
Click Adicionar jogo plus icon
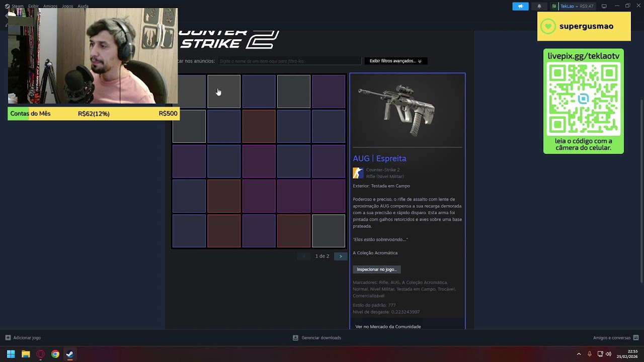coord(8,338)
